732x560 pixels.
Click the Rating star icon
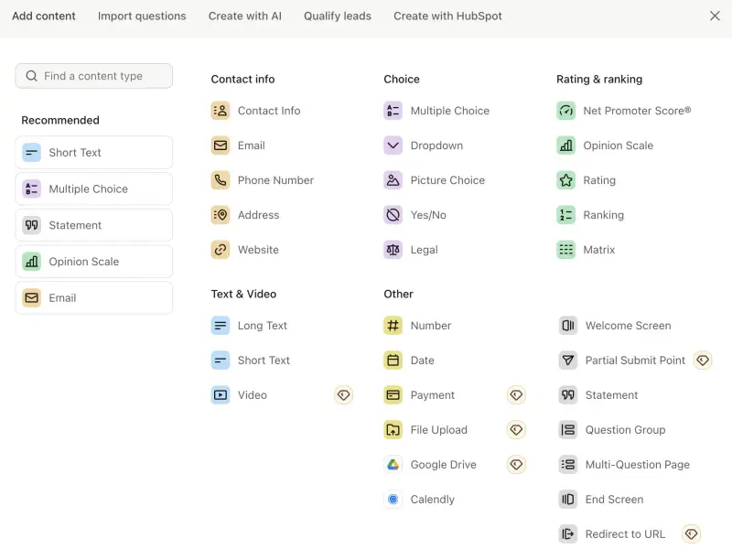coord(565,180)
